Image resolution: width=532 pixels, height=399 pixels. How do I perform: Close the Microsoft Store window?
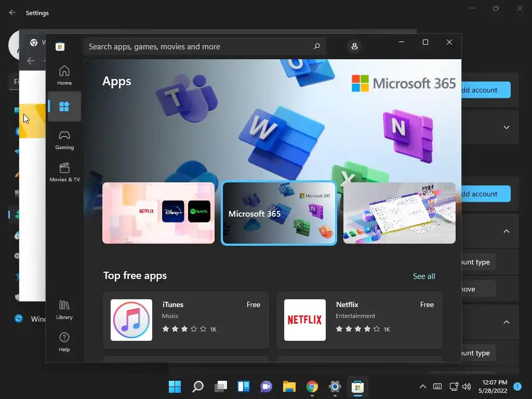coord(449,42)
